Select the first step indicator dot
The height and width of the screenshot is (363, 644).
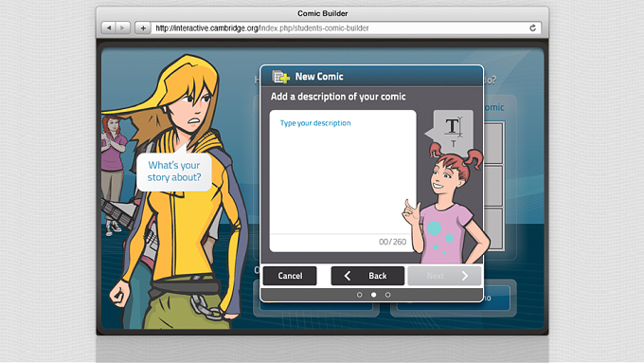click(x=359, y=295)
